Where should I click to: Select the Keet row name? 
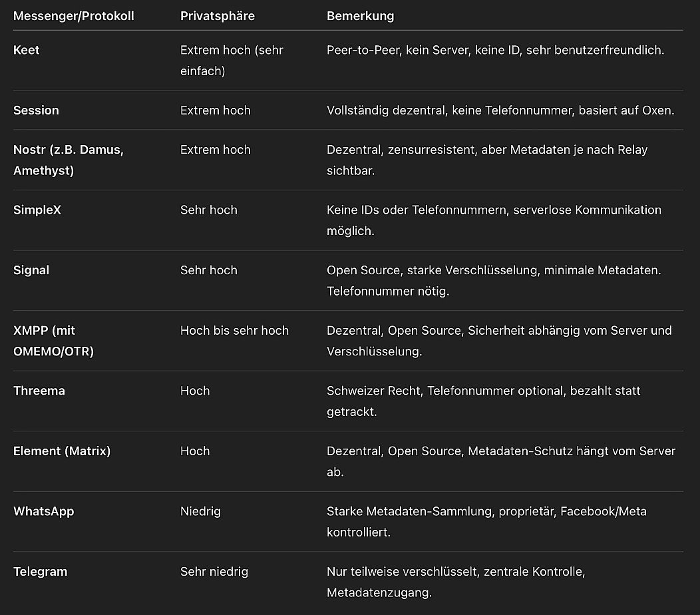point(27,51)
